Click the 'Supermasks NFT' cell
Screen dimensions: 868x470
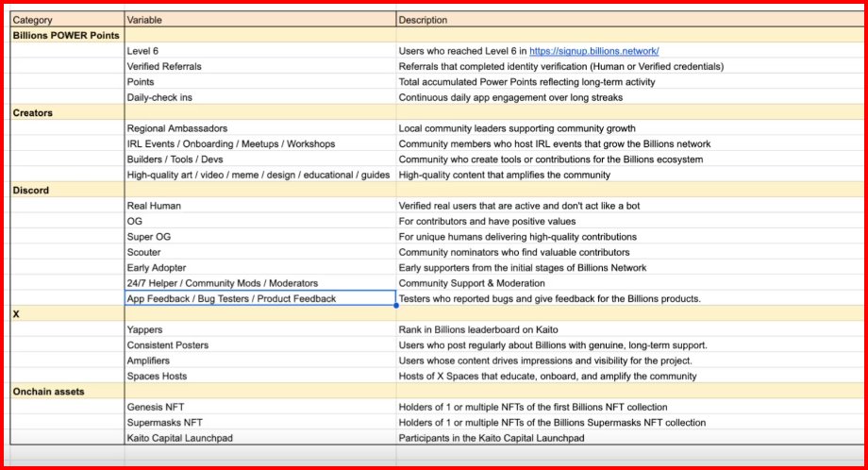(x=260, y=423)
